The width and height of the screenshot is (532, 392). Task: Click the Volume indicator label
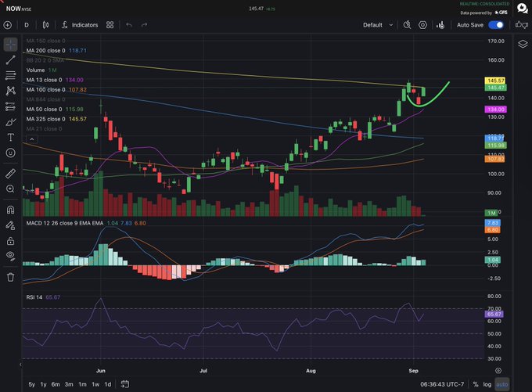pyautogui.click(x=36, y=70)
